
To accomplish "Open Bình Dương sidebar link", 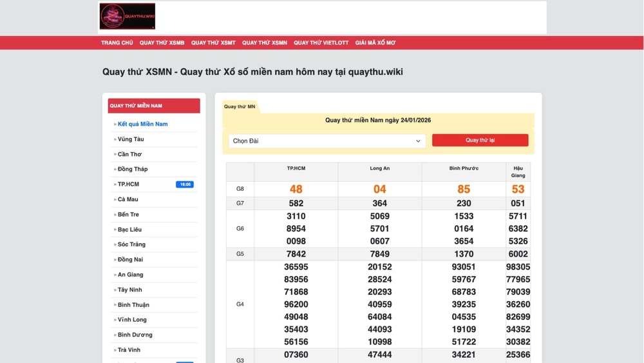I will click(x=135, y=335).
